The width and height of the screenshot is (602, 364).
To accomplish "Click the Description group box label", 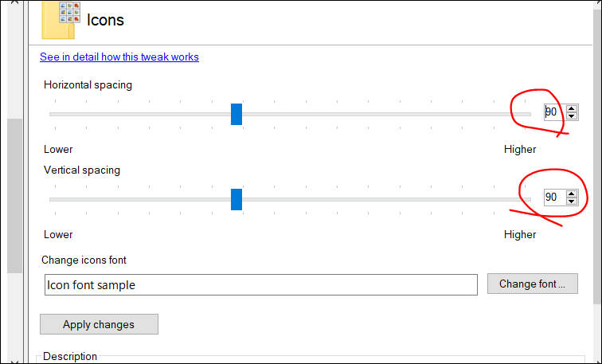I will (x=70, y=356).
